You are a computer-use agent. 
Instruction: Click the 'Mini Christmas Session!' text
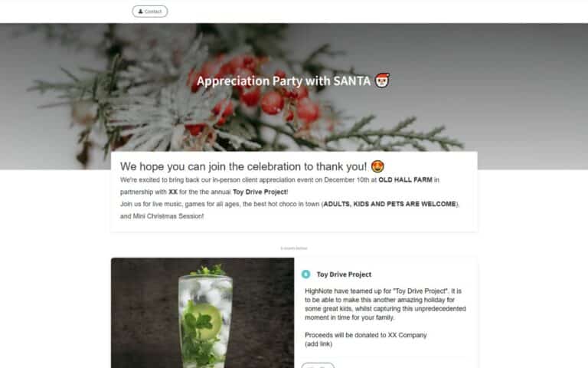(168, 216)
